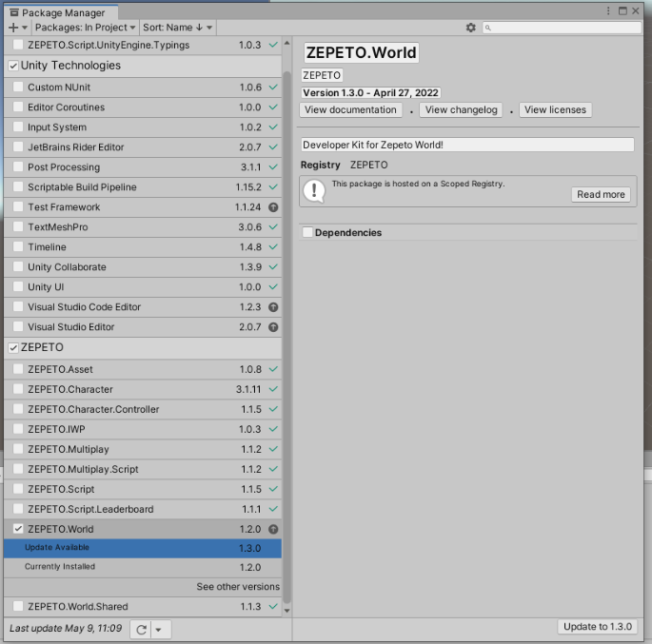Image resolution: width=652 pixels, height=644 pixels.
Task: Open the Sort: Name dropdown
Action: (178, 28)
